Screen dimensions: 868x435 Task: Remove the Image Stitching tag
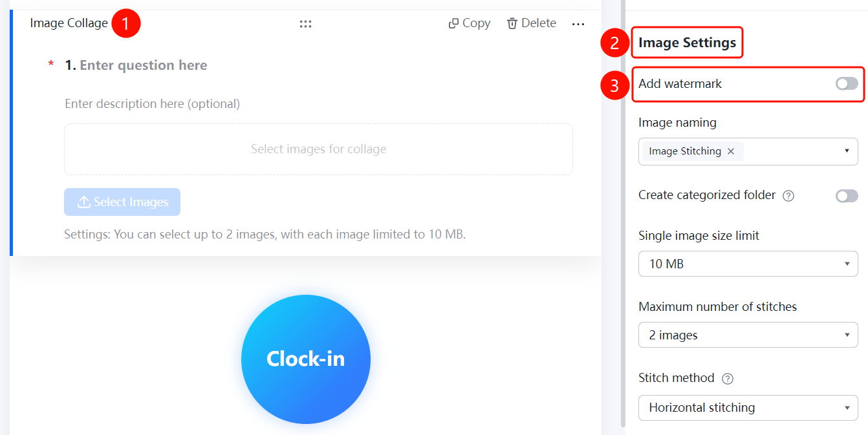(x=731, y=151)
